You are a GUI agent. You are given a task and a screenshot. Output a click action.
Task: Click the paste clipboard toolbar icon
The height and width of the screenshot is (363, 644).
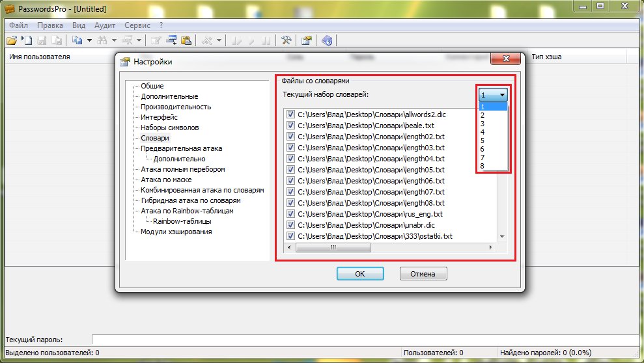click(x=186, y=40)
